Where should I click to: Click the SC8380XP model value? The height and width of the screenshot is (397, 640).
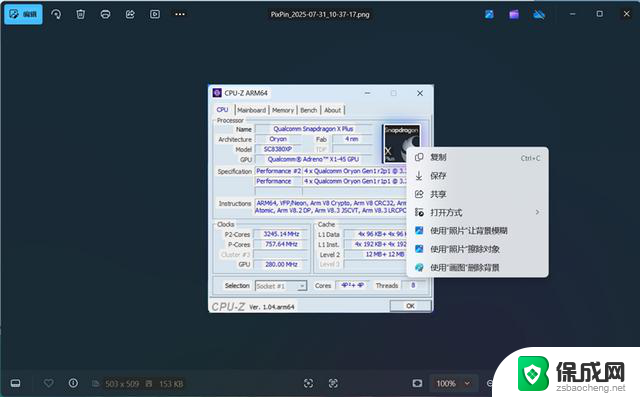(278, 149)
